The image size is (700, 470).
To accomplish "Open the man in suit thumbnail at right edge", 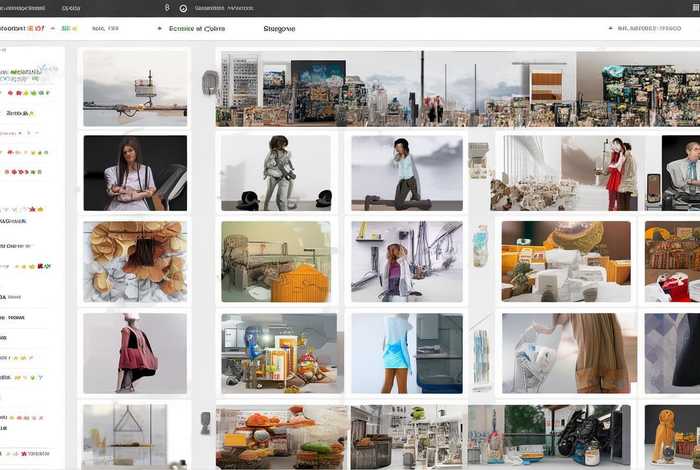I will tap(680, 172).
